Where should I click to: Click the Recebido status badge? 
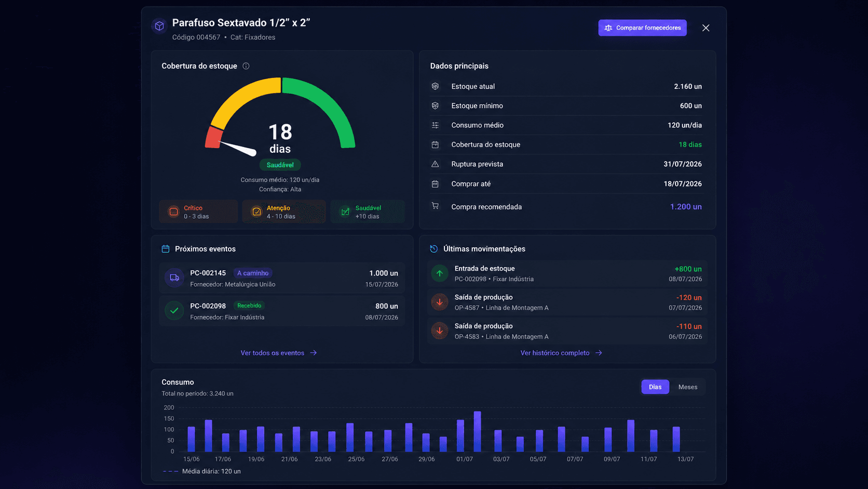249,306
